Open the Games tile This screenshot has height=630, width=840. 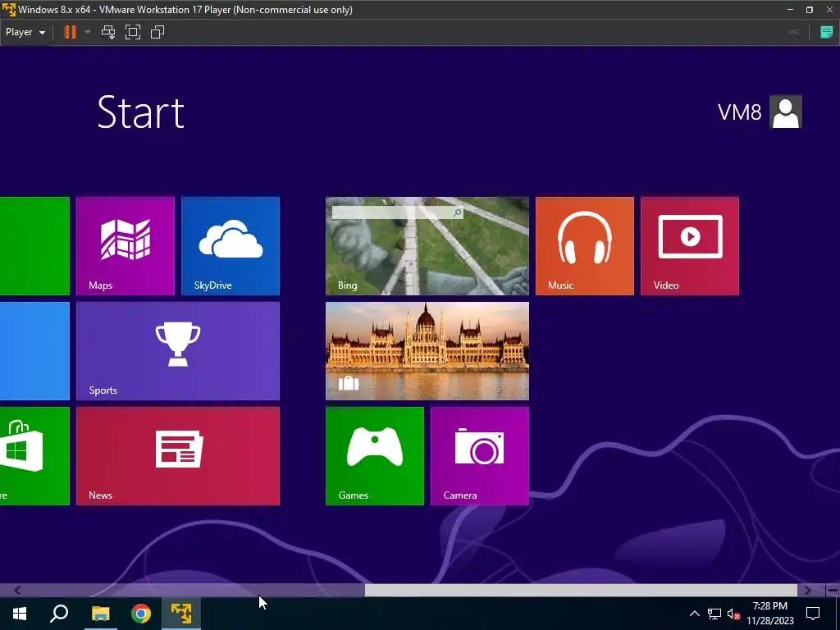coord(374,456)
